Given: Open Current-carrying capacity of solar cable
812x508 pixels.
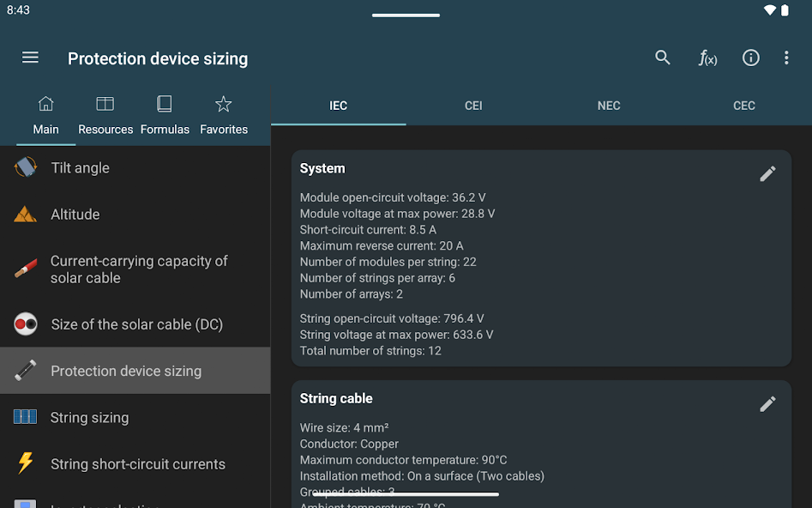Looking at the screenshot, I should 135,269.
